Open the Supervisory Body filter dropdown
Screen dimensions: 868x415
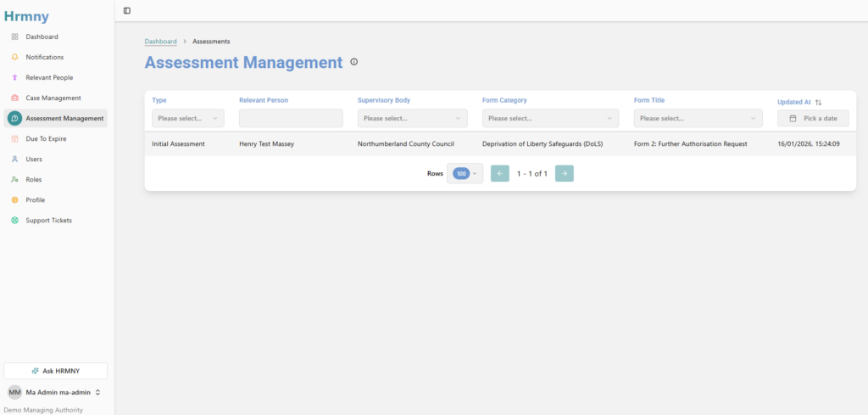click(x=412, y=118)
